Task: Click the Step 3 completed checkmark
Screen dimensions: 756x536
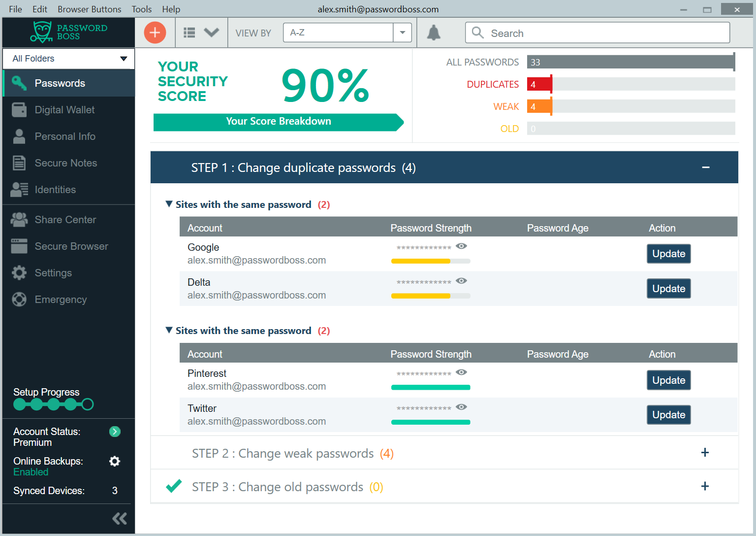Action: 174,486
